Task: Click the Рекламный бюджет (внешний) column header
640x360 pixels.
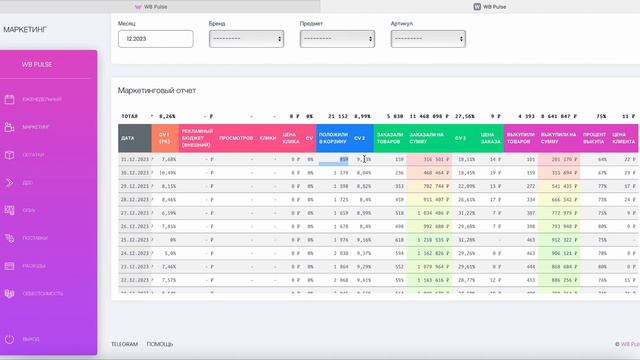Action: (197, 138)
